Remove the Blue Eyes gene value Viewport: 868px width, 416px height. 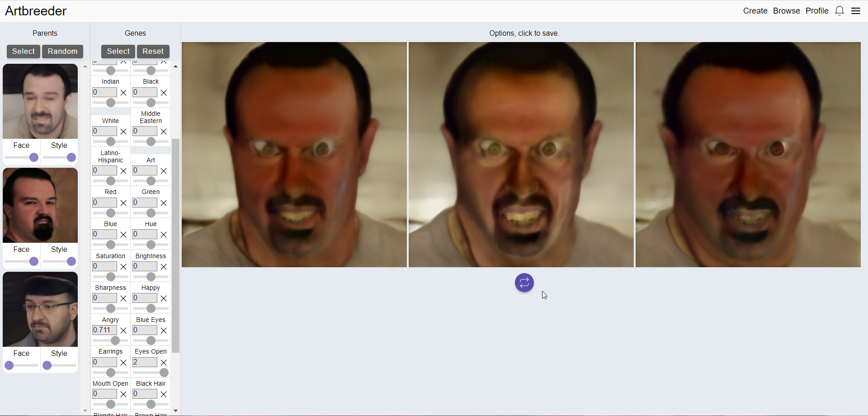(x=164, y=331)
